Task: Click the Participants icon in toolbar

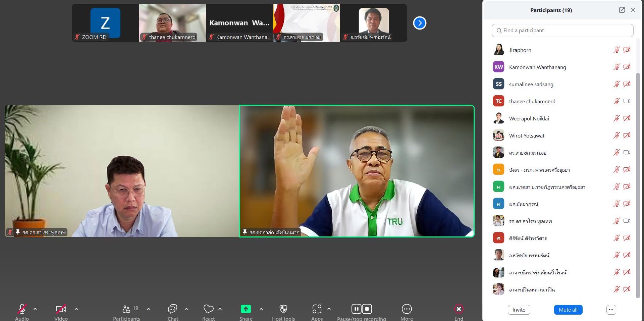Action: (x=126, y=309)
